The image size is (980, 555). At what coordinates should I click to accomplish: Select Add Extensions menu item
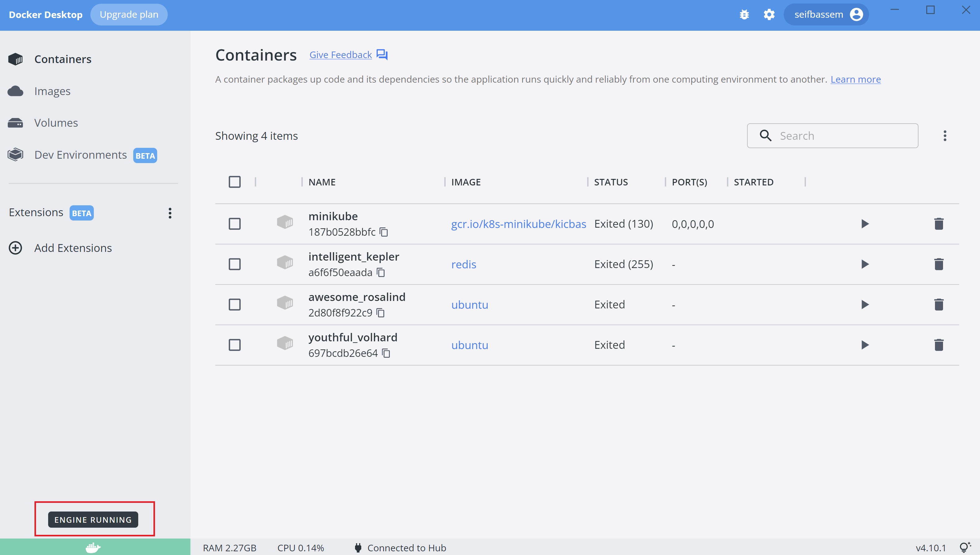click(x=73, y=248)
